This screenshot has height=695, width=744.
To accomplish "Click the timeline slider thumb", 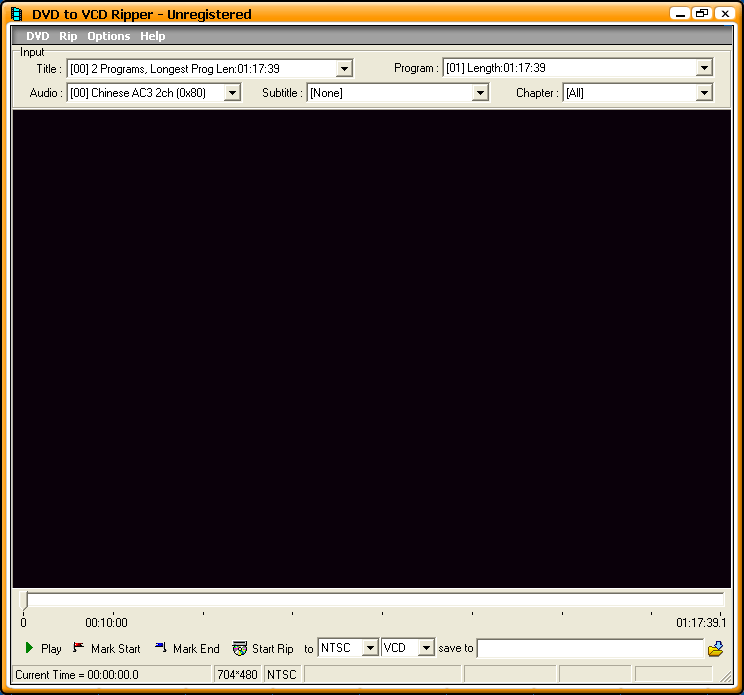I will point(24,600).
